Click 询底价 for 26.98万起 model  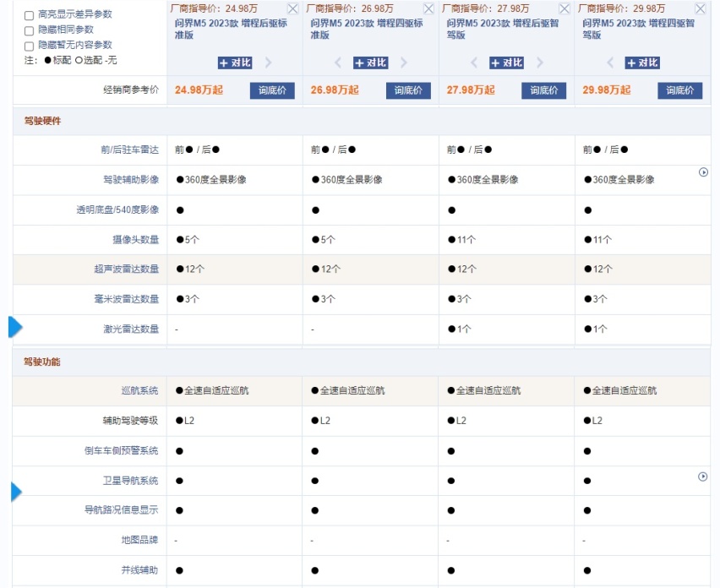click(x=408, y=90)
